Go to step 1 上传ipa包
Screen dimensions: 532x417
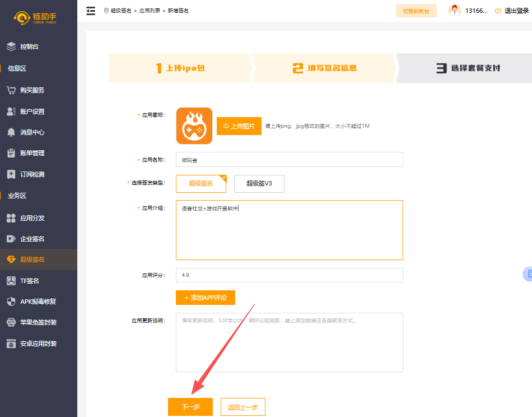pos(180,68)
